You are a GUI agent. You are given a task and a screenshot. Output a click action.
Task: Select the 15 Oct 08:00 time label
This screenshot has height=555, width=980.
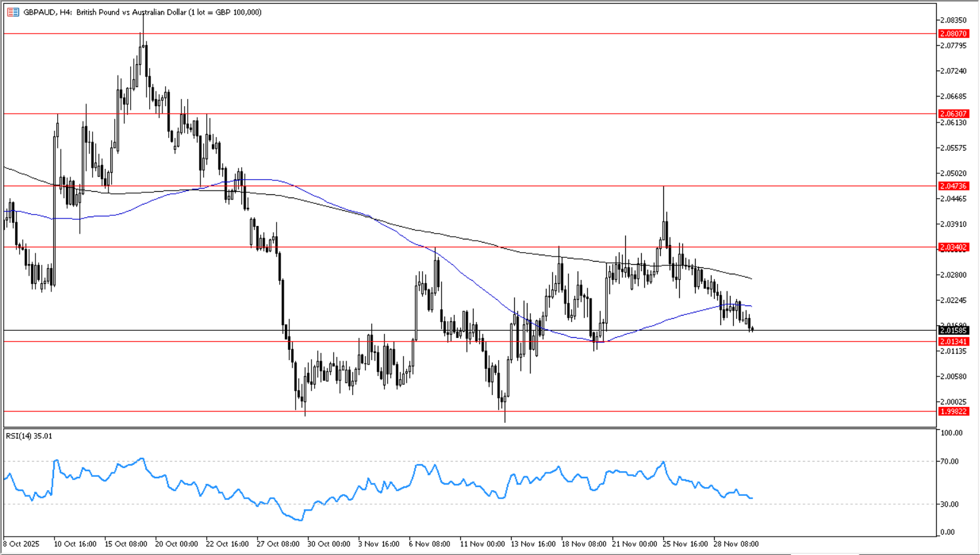click(126, 544)
